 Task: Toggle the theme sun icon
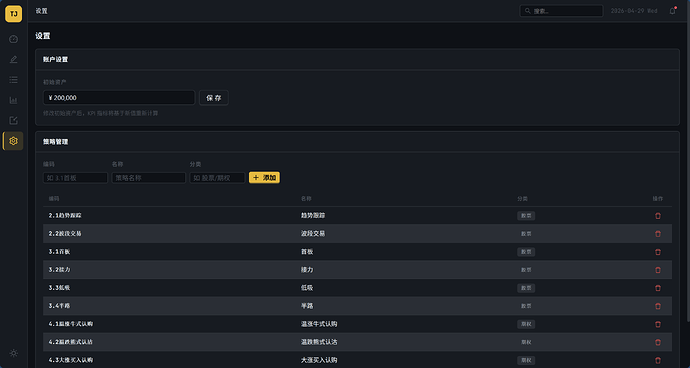(x=13, y=353)
